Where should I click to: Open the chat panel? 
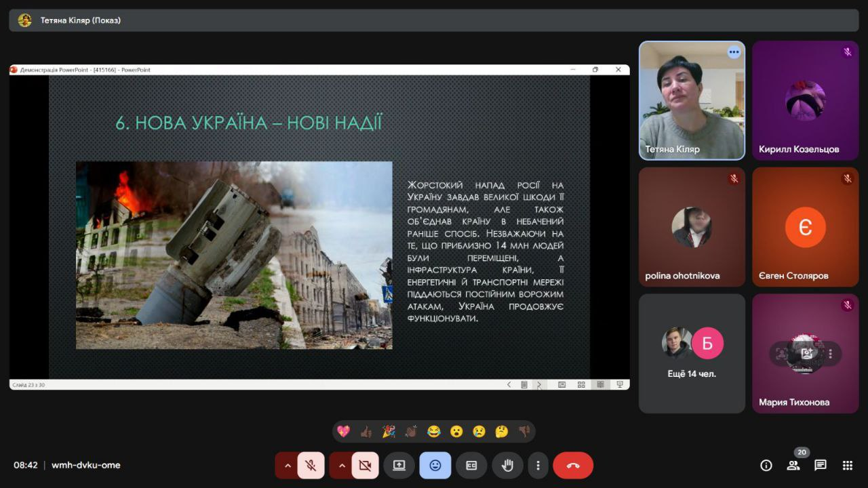821,465
